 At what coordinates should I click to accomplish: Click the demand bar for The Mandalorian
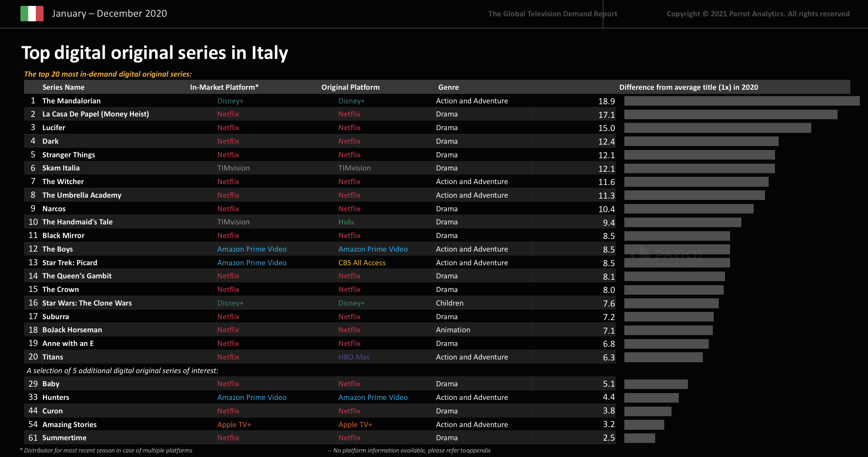tap(742, 101)
